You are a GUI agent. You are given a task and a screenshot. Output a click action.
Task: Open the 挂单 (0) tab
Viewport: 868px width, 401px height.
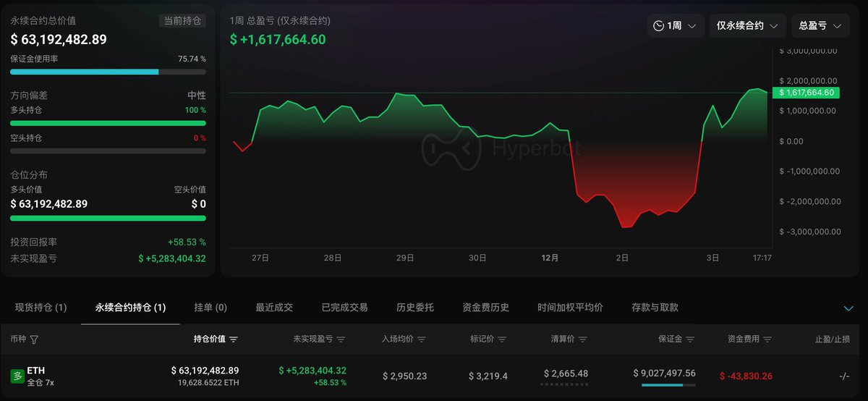pos(210,308)
